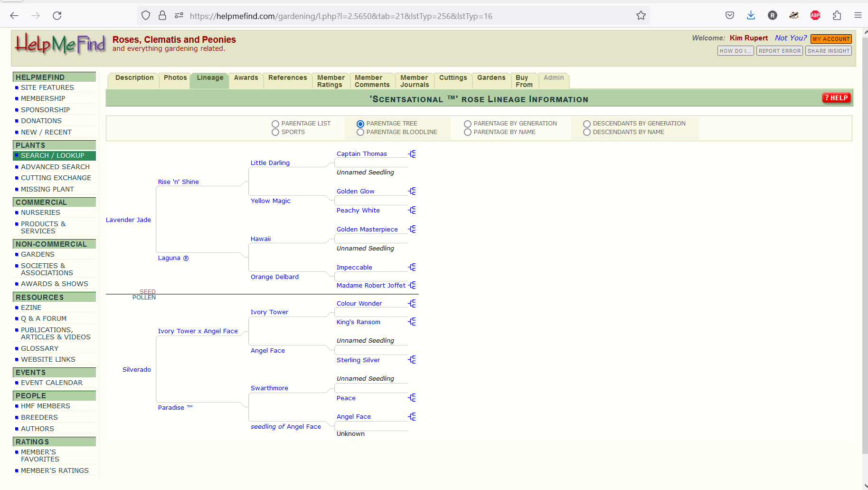Click the Share Insight button

coord(829,51)
